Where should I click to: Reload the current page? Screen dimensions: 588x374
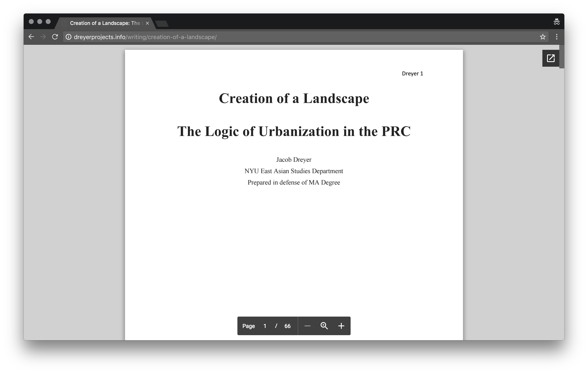55,37
